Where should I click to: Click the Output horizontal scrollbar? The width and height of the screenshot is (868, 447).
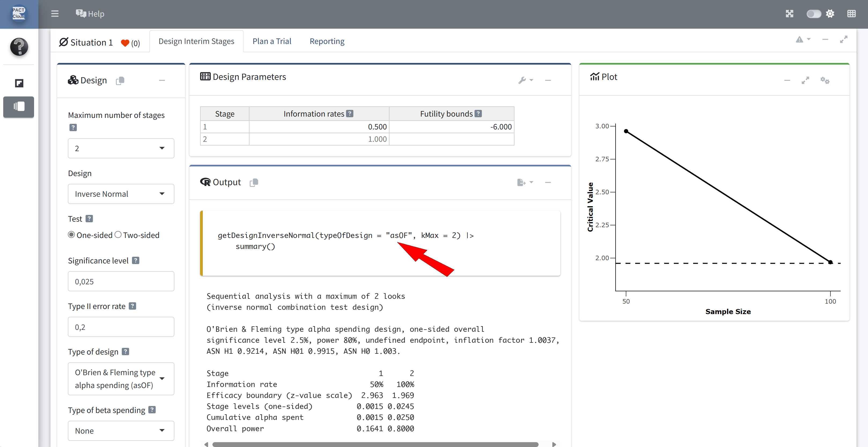(x=375, y=444)
